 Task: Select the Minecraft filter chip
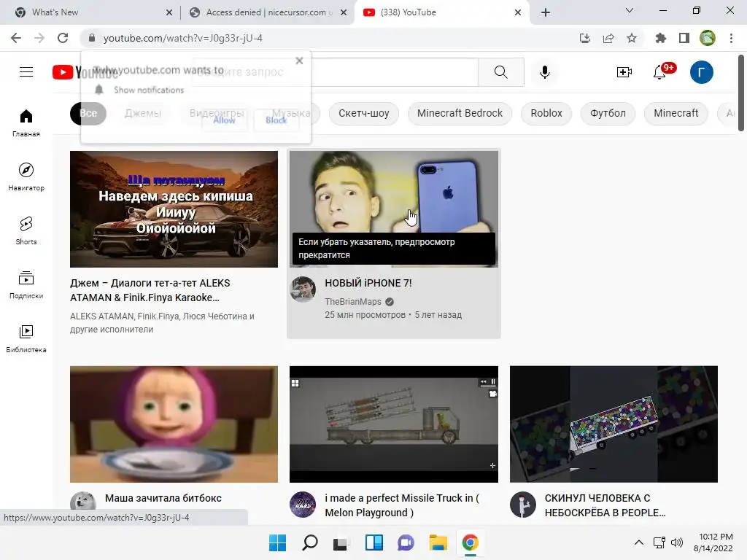pyautogui.click(x=676, y=113)
